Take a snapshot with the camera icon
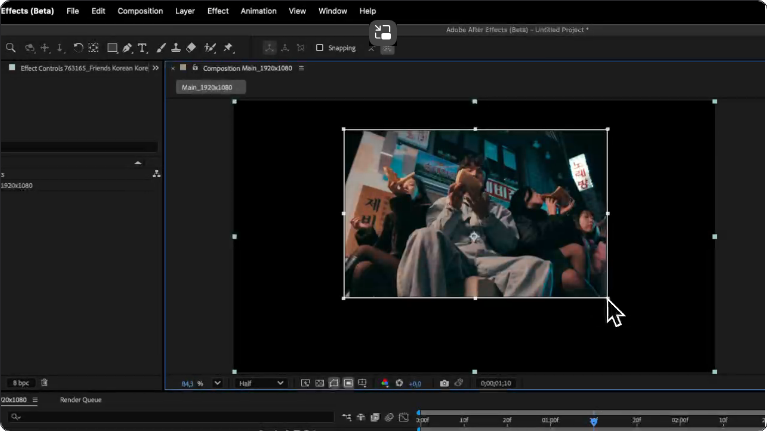 444,383
